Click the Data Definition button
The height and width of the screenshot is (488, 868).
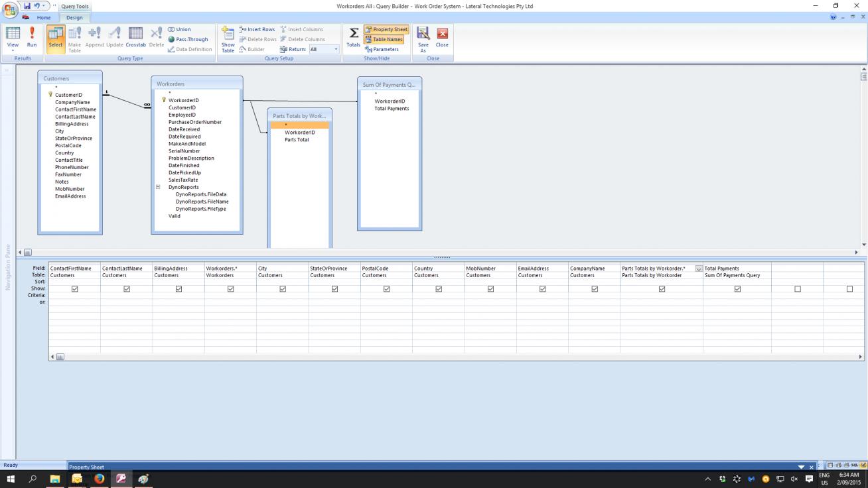point(190,49)
